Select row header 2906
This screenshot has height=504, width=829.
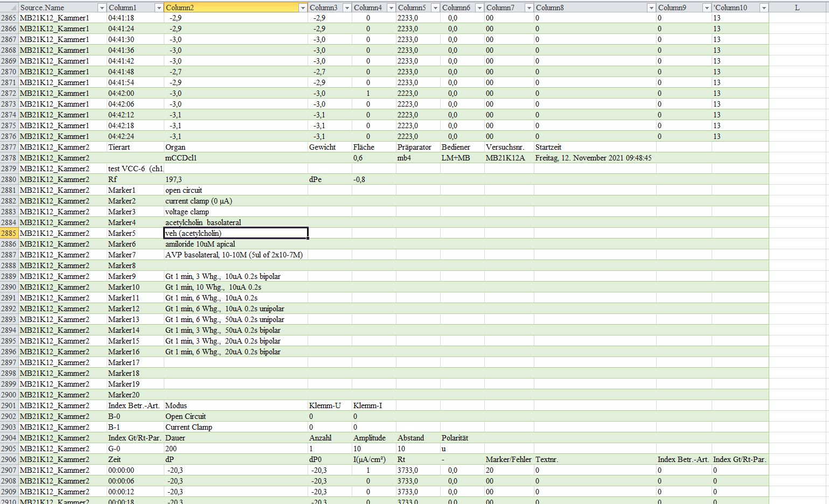9,459
